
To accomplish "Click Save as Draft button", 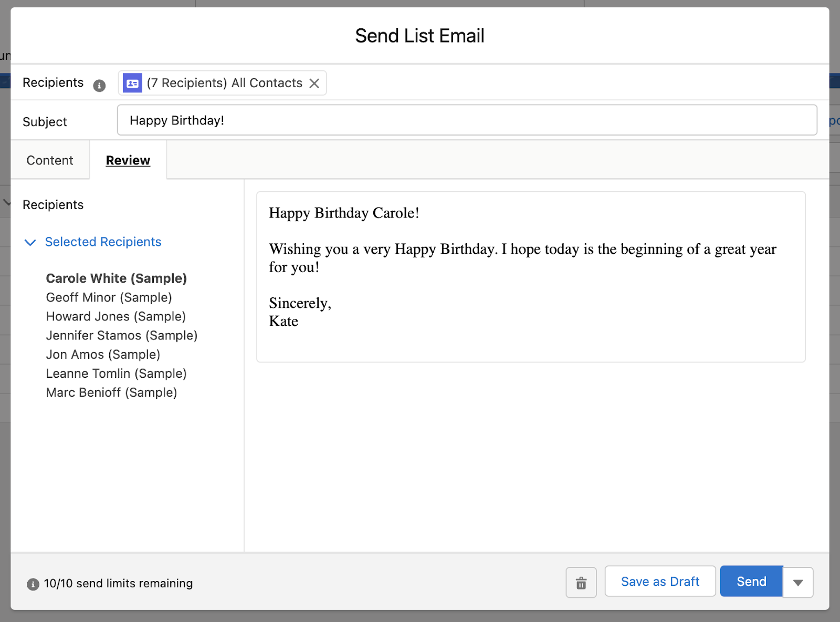I will coord(660,582).
